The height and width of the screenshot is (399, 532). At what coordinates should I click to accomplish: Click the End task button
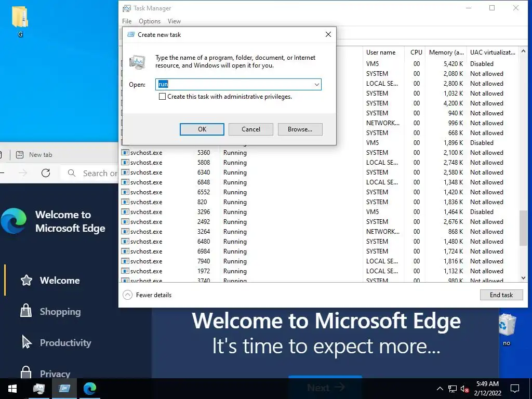coord(501,295)
